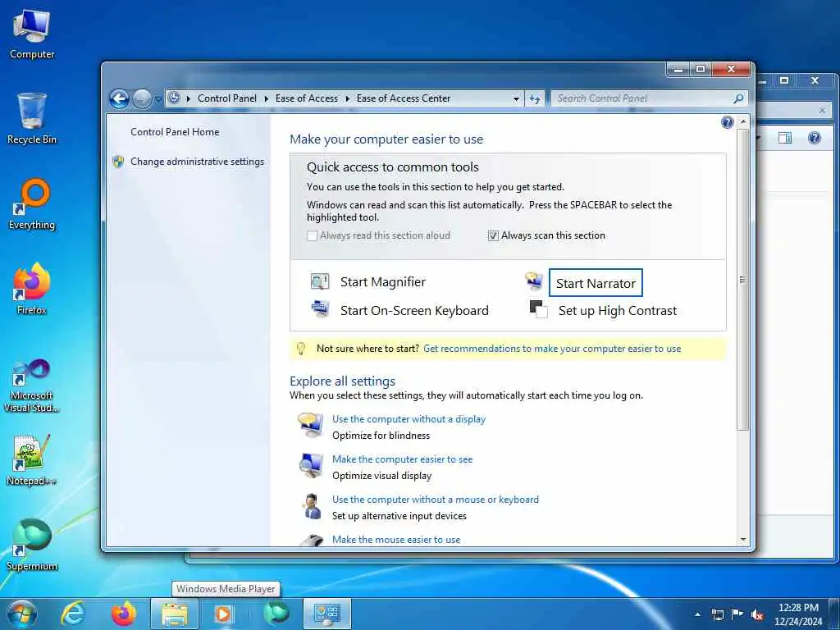This screenshot has height=630, width=840.
Task: Open the Start menu orb
Action: (x=22, y=614)
